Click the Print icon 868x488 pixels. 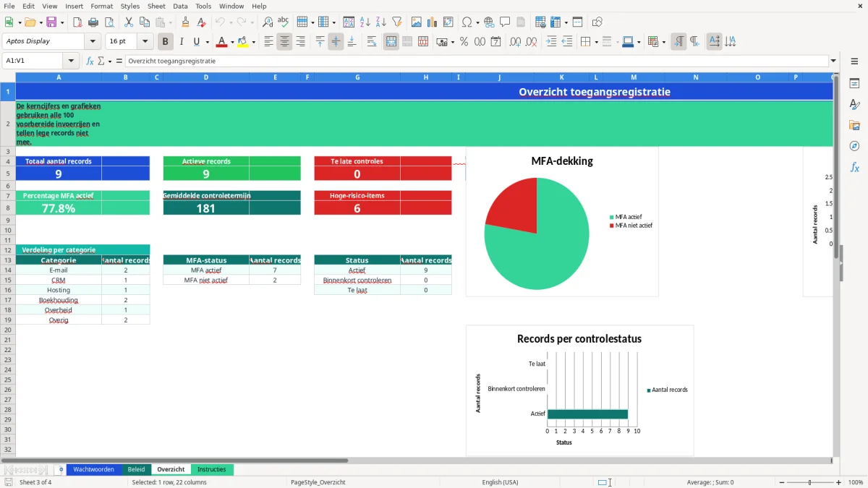(93, 22)
